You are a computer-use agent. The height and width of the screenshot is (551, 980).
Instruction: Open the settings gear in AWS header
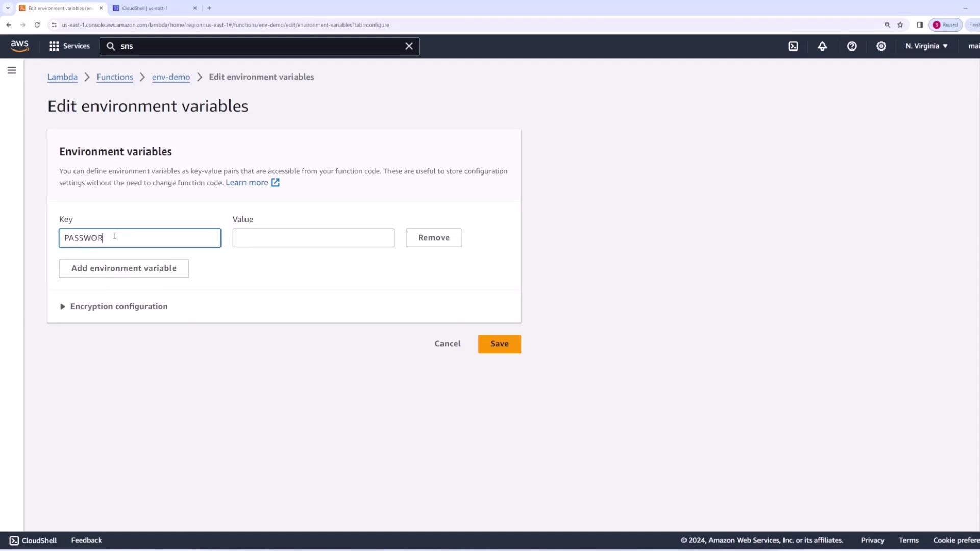881,46
